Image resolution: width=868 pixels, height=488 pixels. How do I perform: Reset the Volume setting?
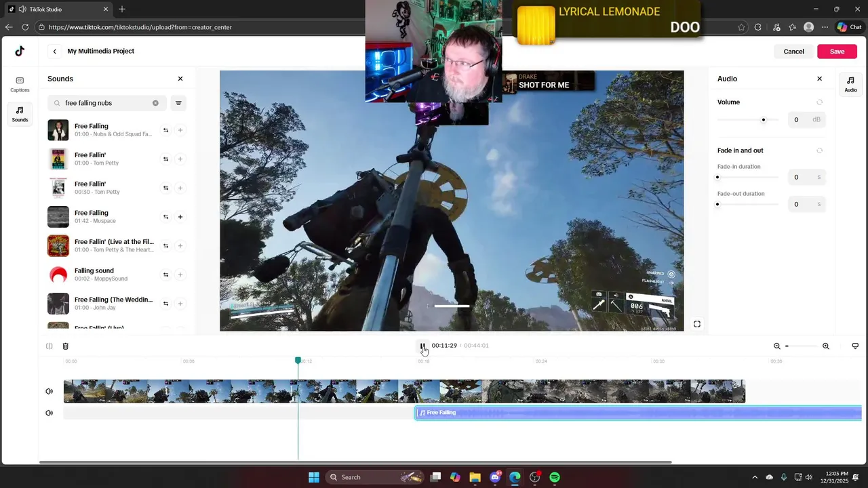tap(819, 102)
